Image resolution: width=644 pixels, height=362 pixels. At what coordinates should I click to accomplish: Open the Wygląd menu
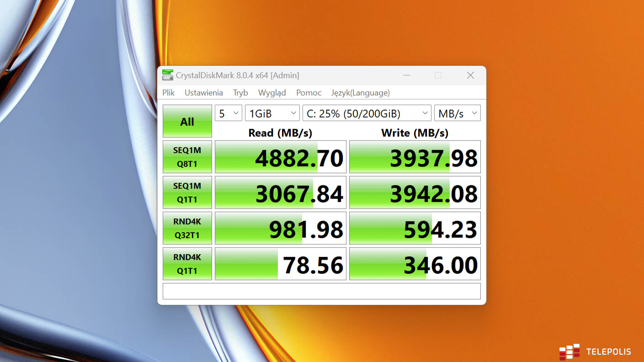(x=272, y=93)
